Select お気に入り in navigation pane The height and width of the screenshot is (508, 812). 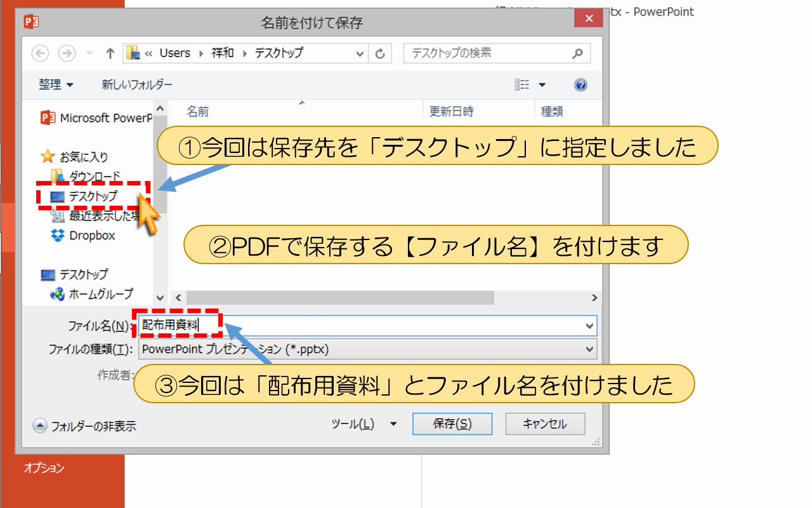click(75, 157)
